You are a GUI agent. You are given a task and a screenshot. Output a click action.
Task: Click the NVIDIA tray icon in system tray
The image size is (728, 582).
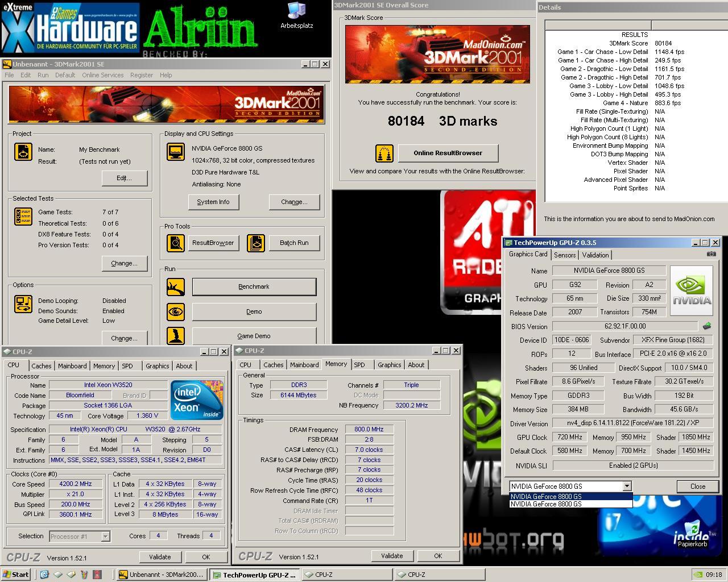[x=698, y=575]
